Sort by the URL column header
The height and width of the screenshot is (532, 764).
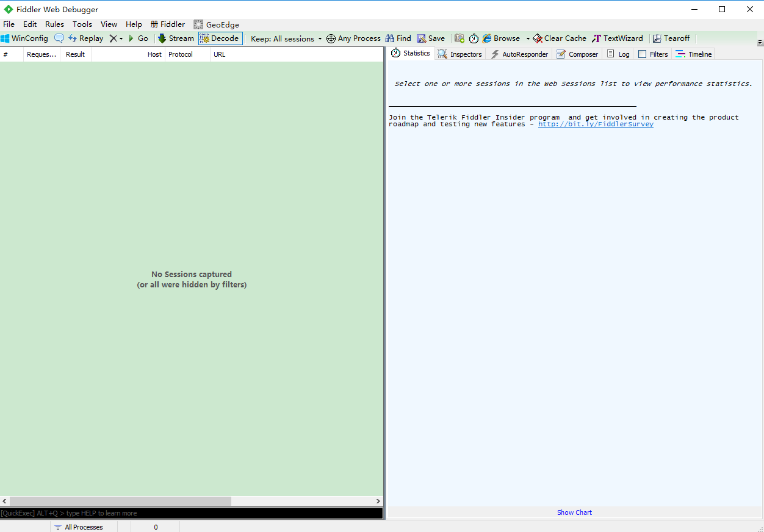(297, 54)
